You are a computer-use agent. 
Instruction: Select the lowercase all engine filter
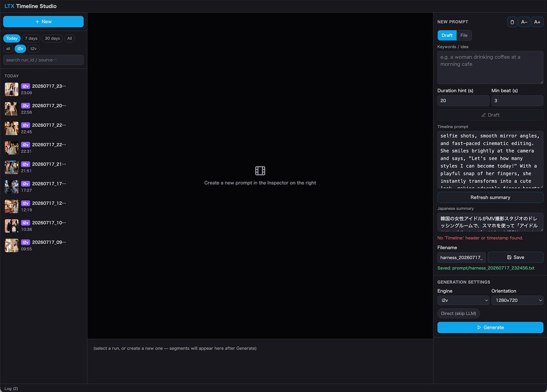click(x=8, y=48)
